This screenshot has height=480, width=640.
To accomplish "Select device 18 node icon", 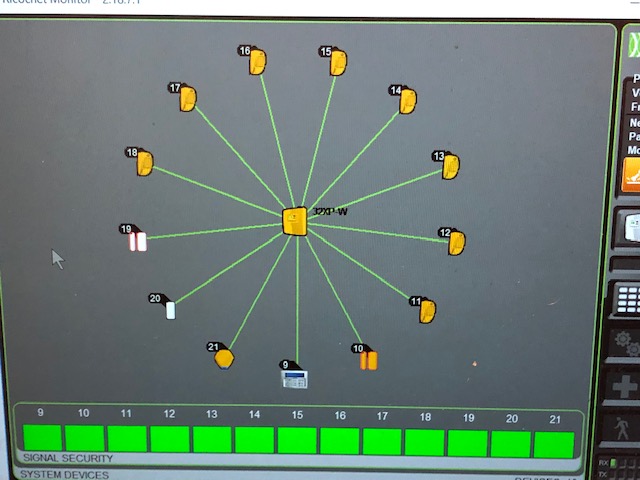I will tap(145, 163).
